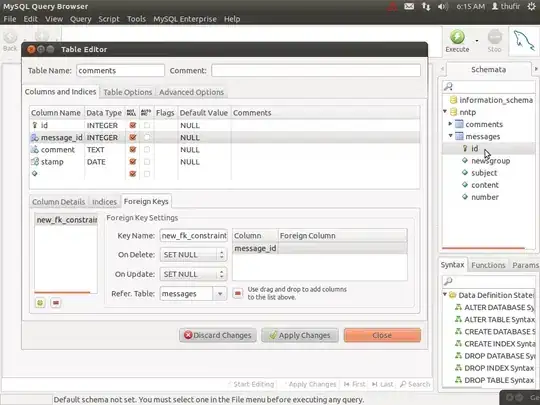The image size is (540, 405).
Task: Switch to the Table Options tab
Action: coord(127,92)
